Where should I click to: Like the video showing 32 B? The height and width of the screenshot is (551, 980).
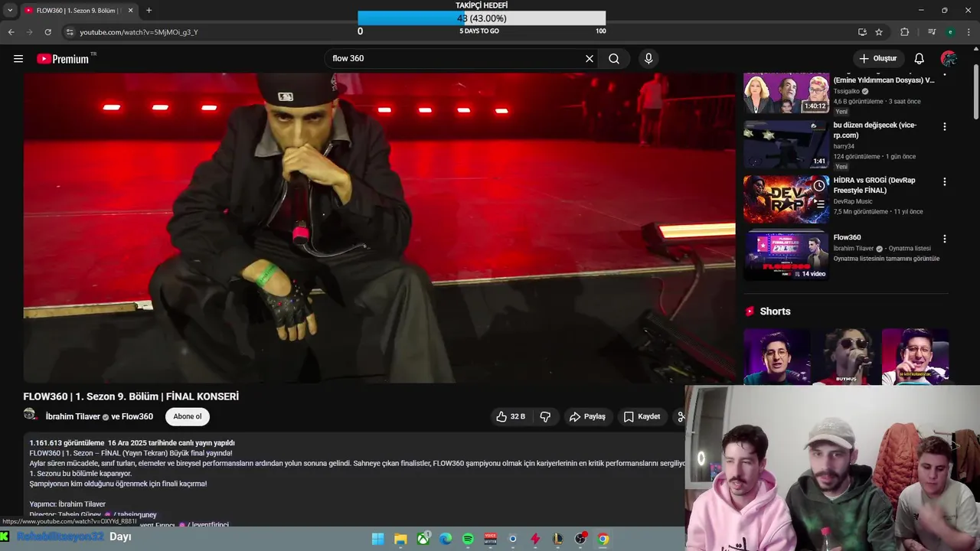pyautogui.click(x=510, y=416)
